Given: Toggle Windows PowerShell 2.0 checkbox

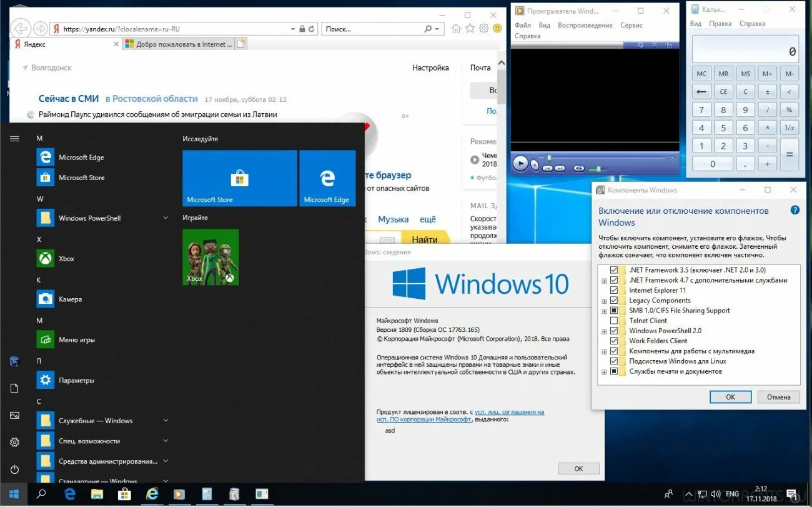Looking at the screenshot, I should click(614, 331).
